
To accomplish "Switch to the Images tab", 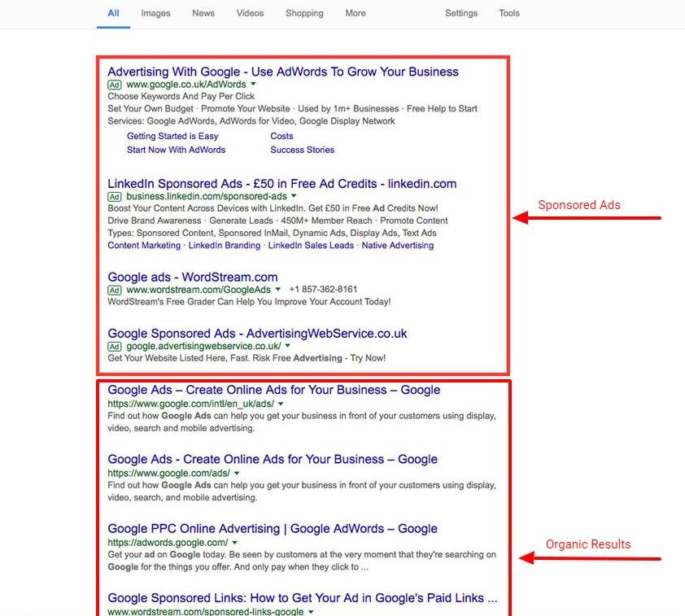I will (155, 13).
